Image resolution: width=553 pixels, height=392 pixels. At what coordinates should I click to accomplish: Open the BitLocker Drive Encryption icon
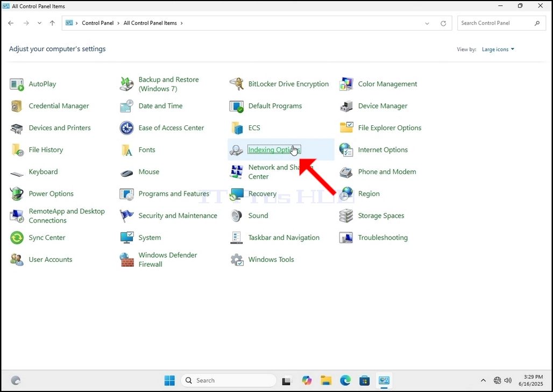(x=236, y=84)
